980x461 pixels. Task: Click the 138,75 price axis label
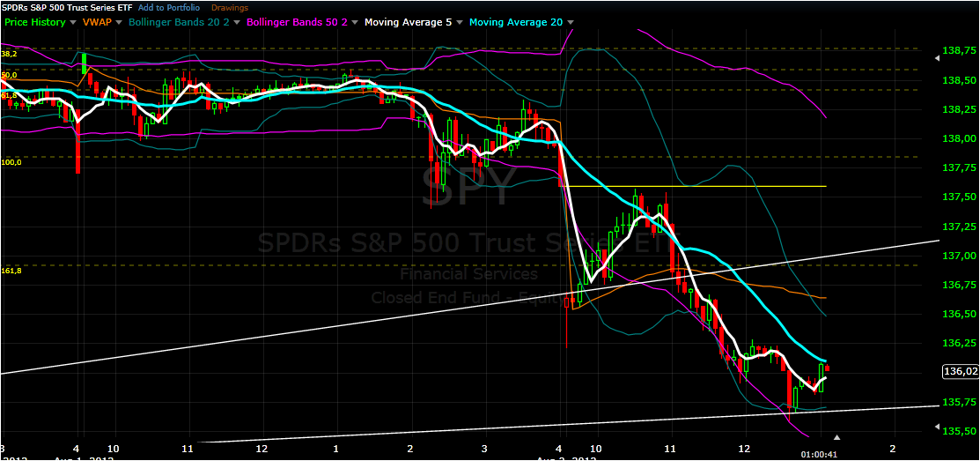tap(960, 51)
